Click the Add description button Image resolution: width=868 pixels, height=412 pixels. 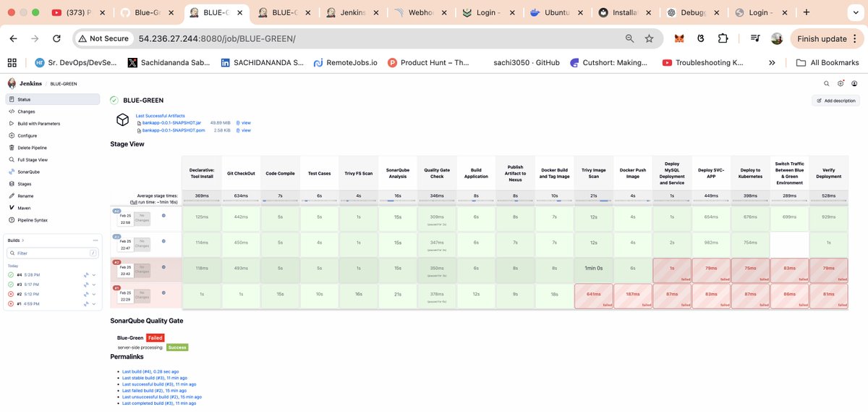pos(835,101)
